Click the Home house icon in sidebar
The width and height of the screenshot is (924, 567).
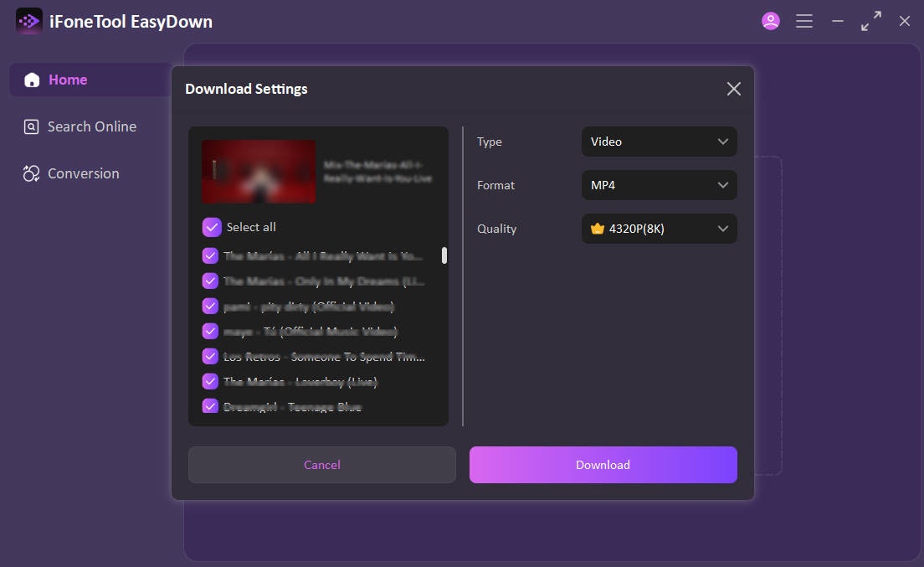[32, 80]
